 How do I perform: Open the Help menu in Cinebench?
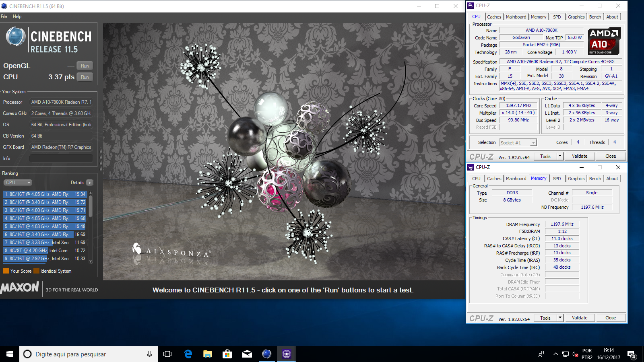point(17,16)
